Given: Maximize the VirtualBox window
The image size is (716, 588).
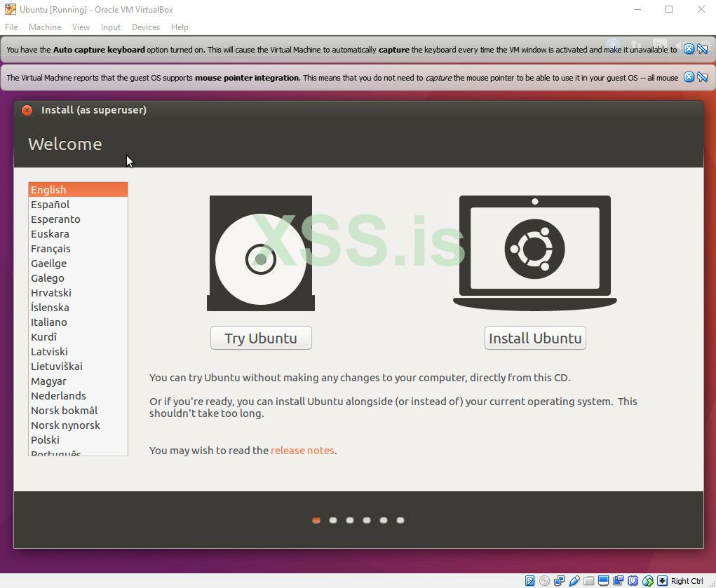Looking at the screenshot, I should click(x=669, y=9).
